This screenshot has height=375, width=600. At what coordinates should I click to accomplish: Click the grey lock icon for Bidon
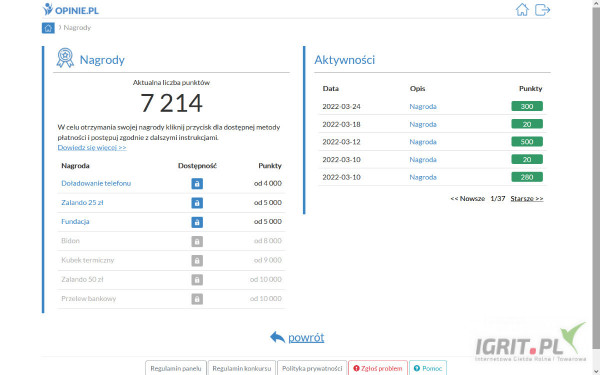coord(197,241)
